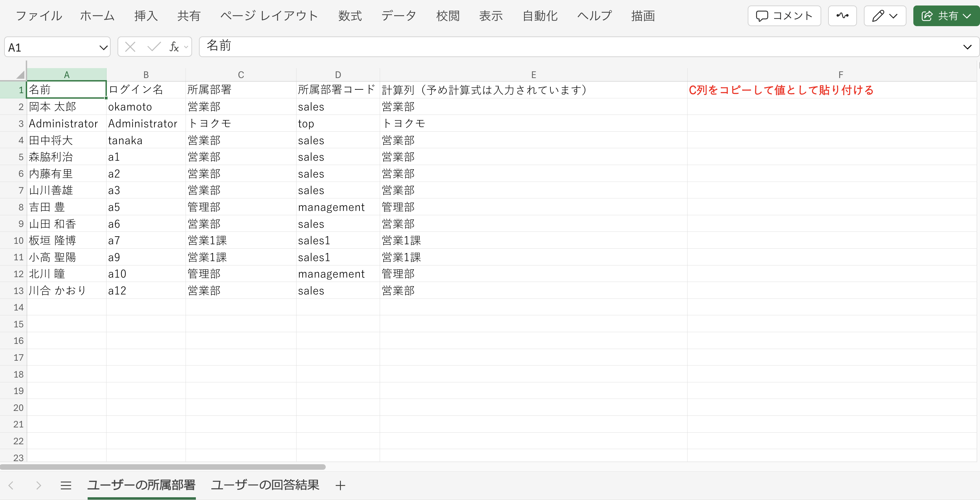
Task: Open the 表示 ribbon tab
Action: (491, 16)
